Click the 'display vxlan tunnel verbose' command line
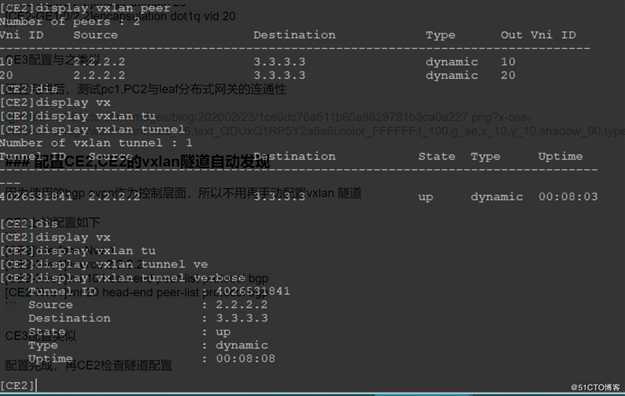 [123, 278]
